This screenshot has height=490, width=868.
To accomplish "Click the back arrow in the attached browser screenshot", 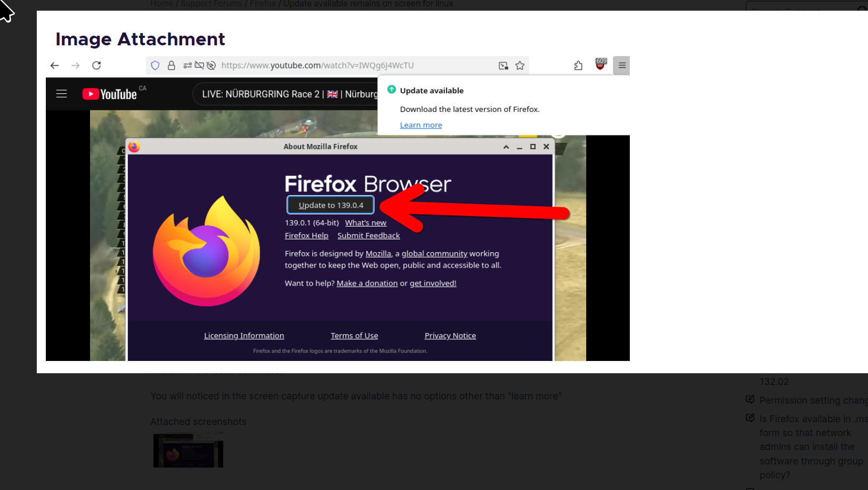I will pos(54,66).
